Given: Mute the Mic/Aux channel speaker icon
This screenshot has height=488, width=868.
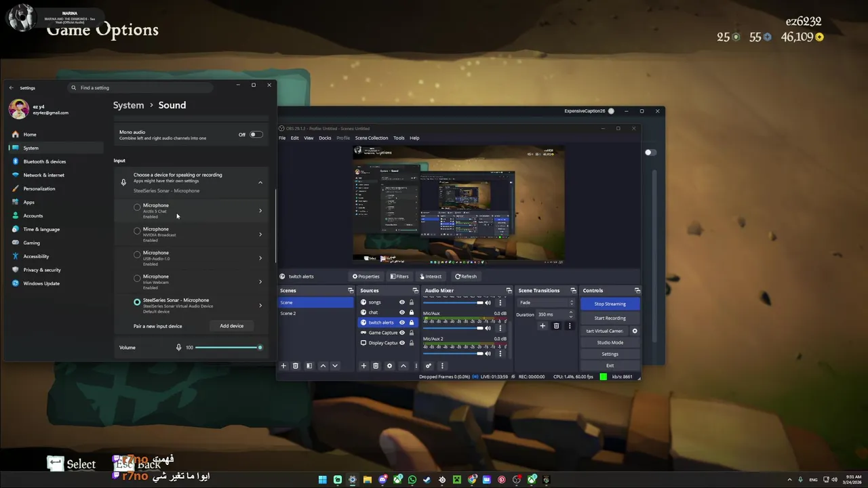Looking at the screenshot, I should point(488,328).
